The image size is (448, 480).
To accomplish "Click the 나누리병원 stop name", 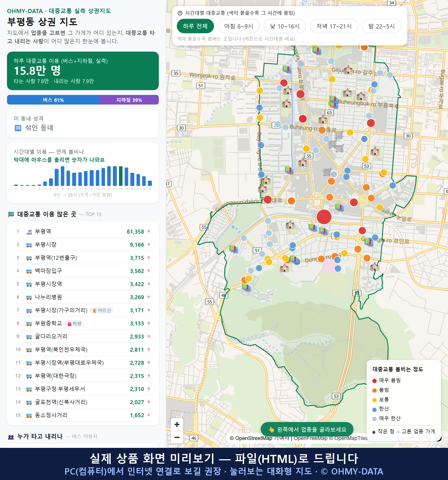I will click(x=48, y=297).
